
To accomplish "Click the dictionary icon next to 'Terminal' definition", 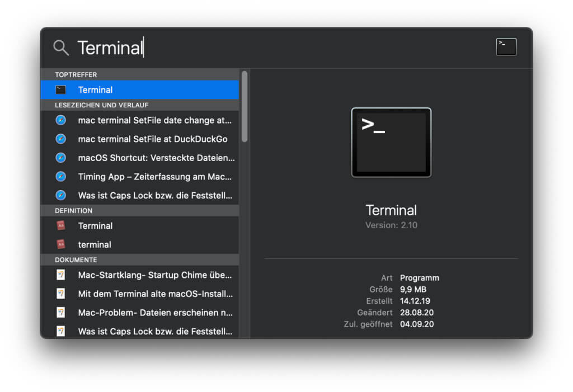I will (60, 225).
